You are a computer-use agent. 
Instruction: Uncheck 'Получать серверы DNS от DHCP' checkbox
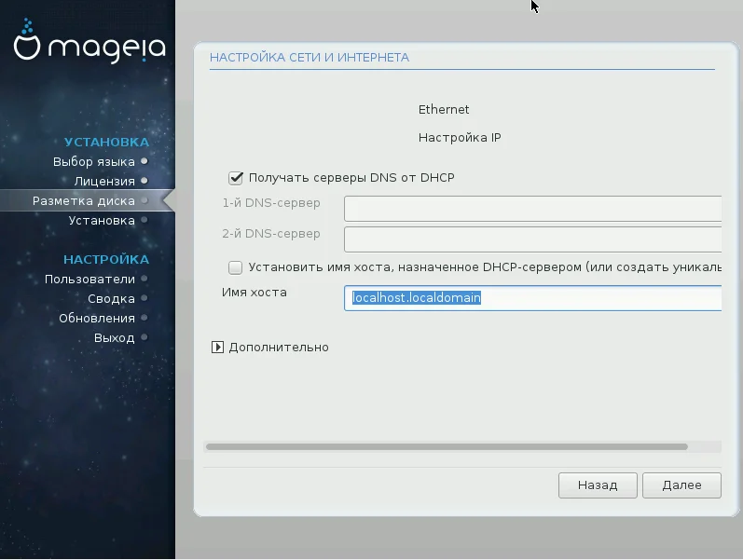click(x=236, y=178)
